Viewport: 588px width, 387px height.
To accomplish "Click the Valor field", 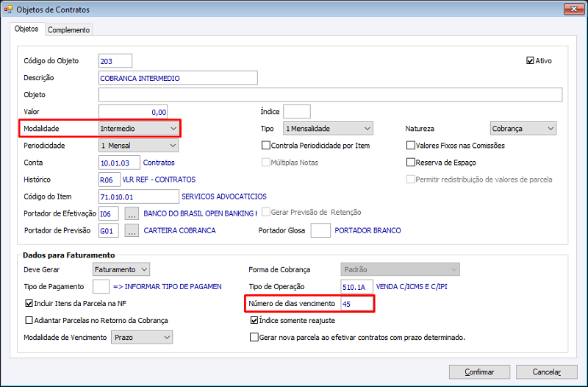I will (x=133, y=112).
